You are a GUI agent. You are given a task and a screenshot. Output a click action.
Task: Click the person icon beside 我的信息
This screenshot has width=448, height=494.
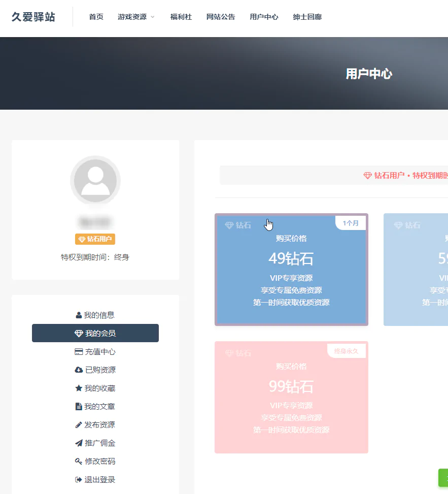click(x=79, y=315)
